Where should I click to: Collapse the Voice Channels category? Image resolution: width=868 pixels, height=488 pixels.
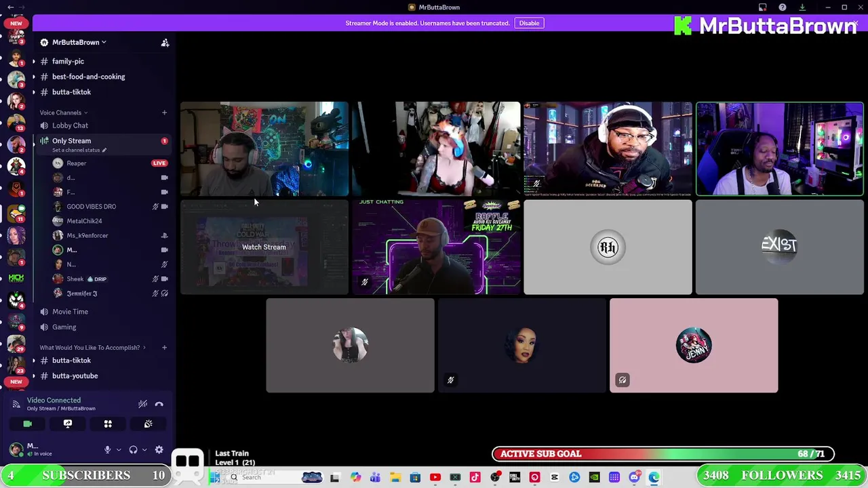[64, 113]
